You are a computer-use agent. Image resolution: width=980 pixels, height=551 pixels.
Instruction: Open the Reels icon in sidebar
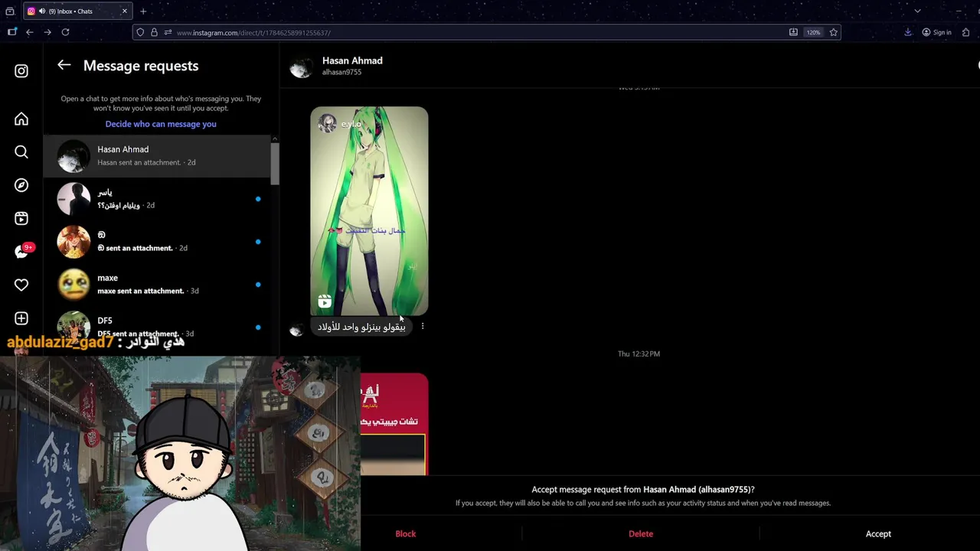(x=21, y=218)
